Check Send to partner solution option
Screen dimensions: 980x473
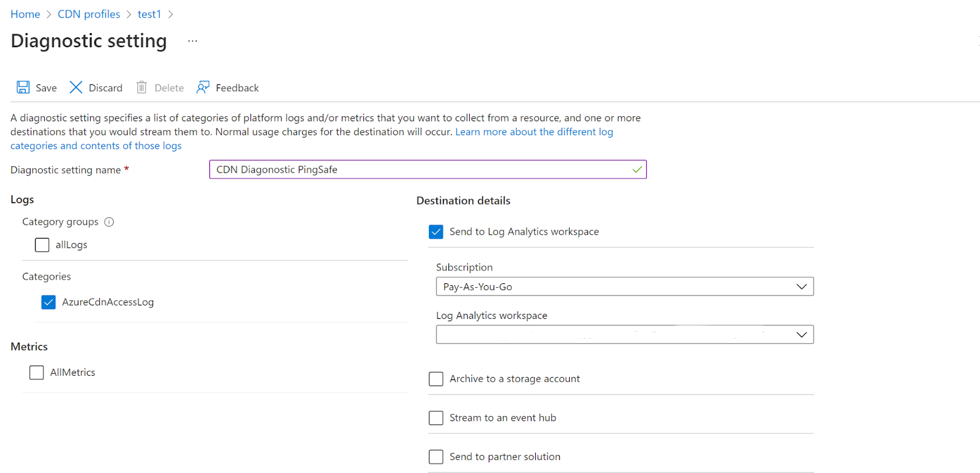click(436, 457)
